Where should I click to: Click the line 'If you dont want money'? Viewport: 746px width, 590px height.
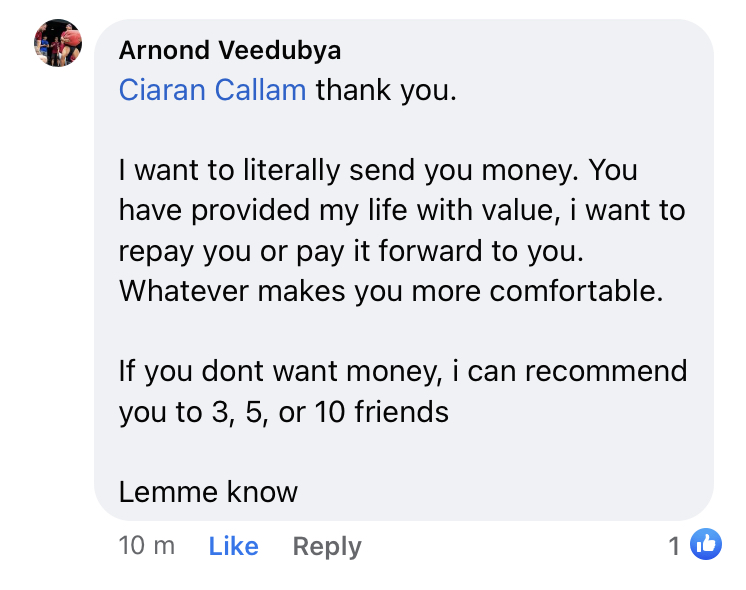pos(403,372)
